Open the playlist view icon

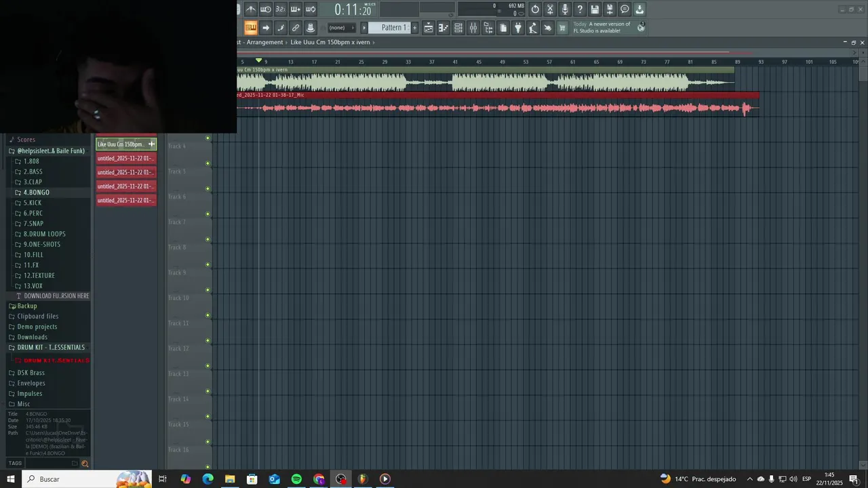(x=429, y=28)
